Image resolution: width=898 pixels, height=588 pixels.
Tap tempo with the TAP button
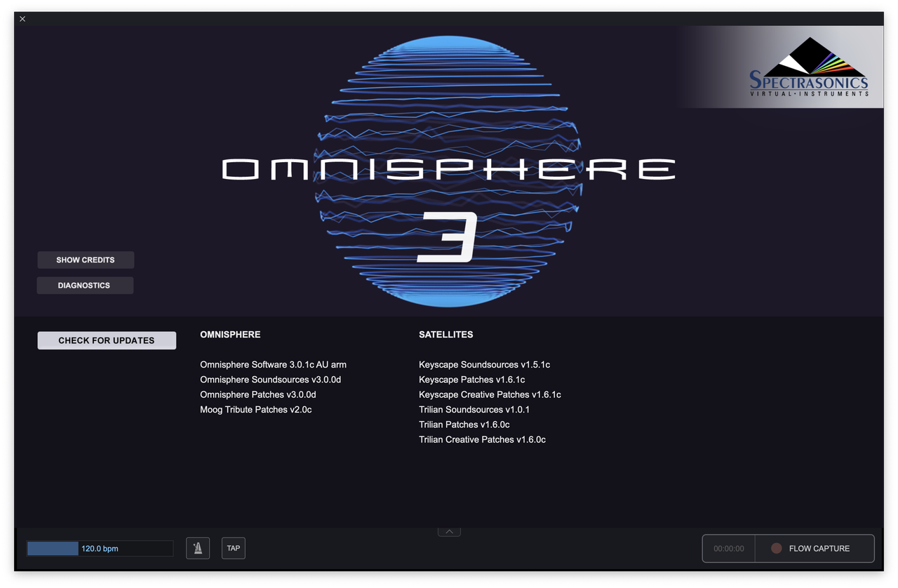pos(234,548)
